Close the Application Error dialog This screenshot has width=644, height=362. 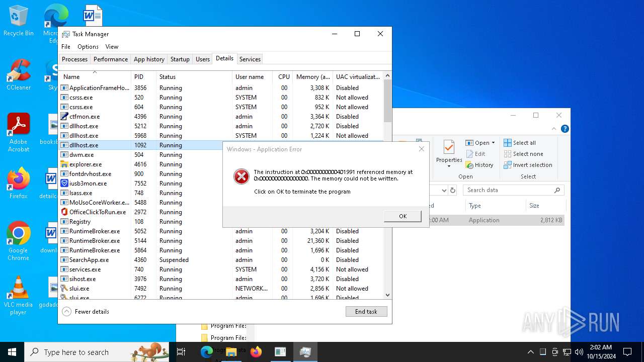tap(422, 149)
